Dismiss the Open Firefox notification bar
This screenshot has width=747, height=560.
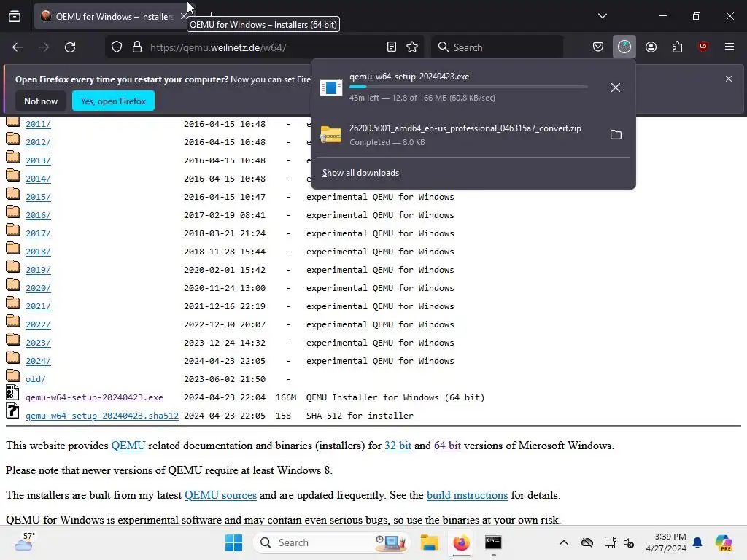pyautogui.click(x=729, y=79)
